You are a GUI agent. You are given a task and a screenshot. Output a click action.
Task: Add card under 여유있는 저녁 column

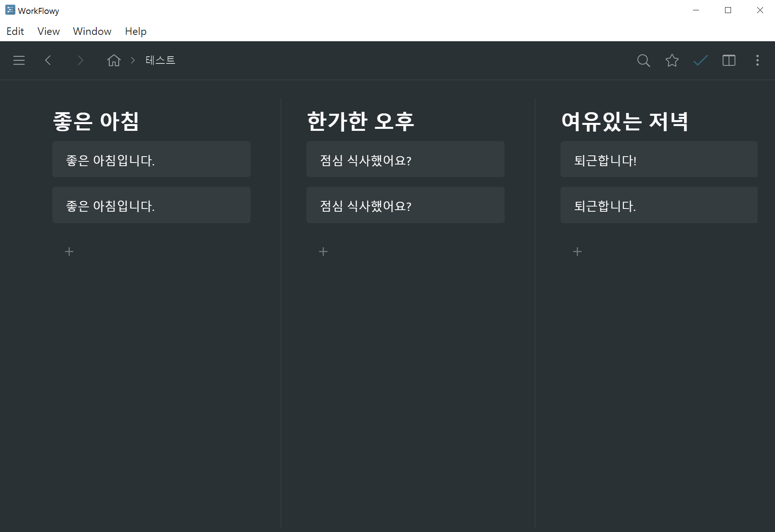tap(578, 252)
